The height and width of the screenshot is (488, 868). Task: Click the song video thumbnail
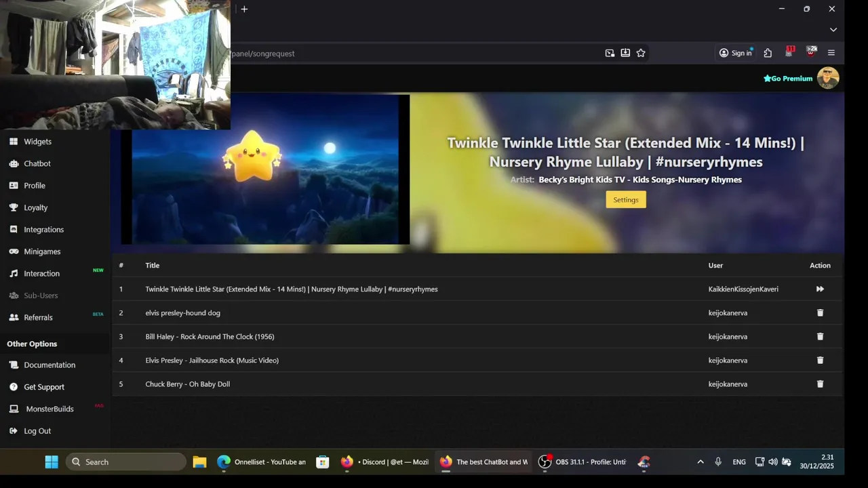tap(265, 169)
